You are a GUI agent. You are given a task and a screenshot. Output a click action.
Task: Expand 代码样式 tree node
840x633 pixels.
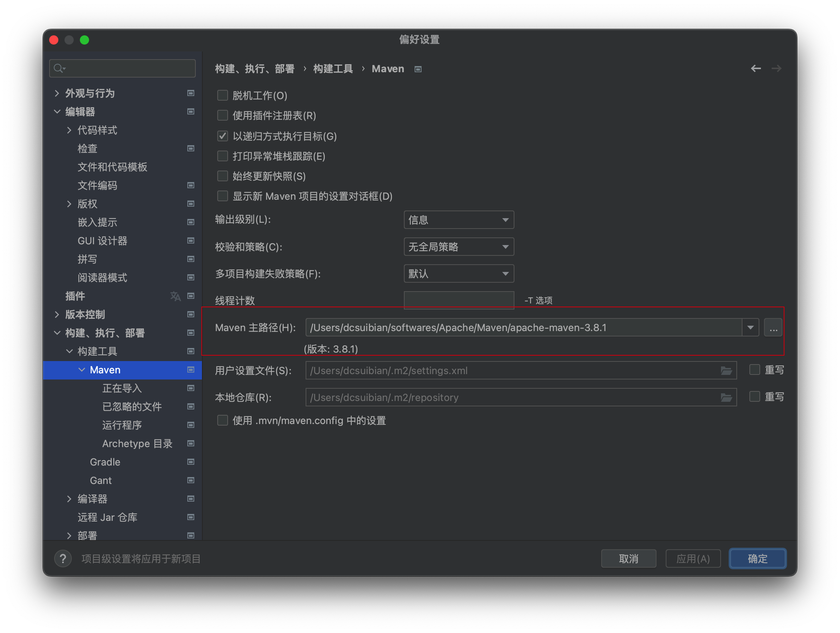[x=69, y=130]
